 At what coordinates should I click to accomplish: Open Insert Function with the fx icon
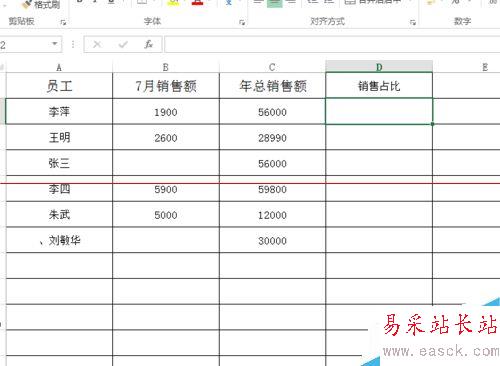point(148,44)
